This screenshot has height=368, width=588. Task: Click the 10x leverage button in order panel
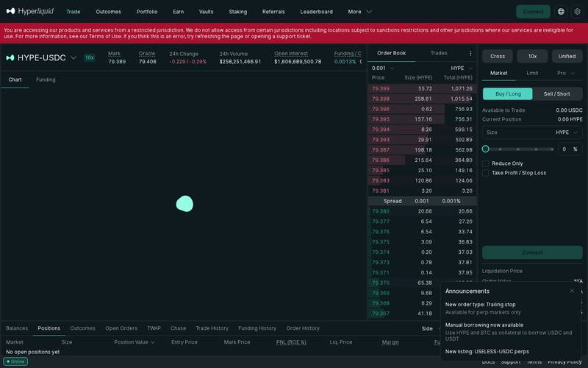pos(532,57)
